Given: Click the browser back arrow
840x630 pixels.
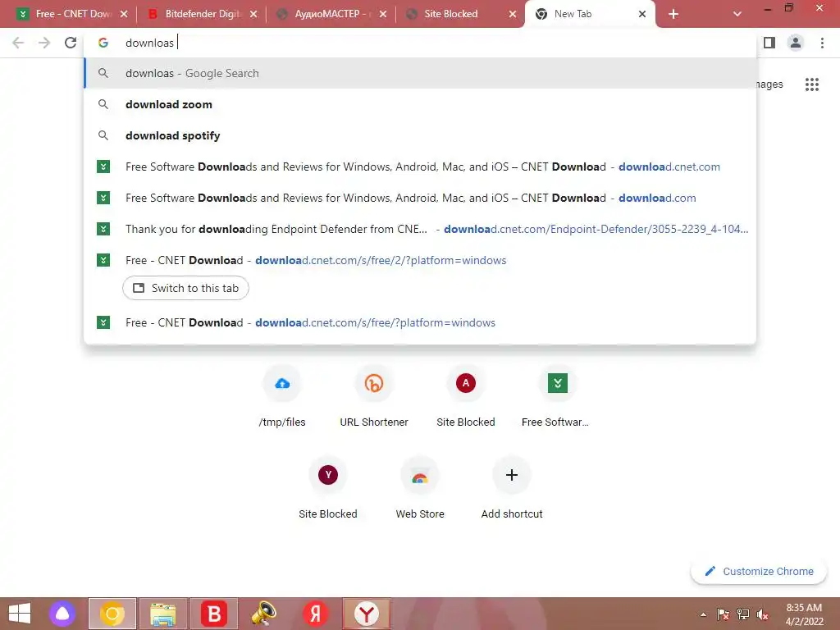Looking at the screenshot, I should (x=18, y=43).
